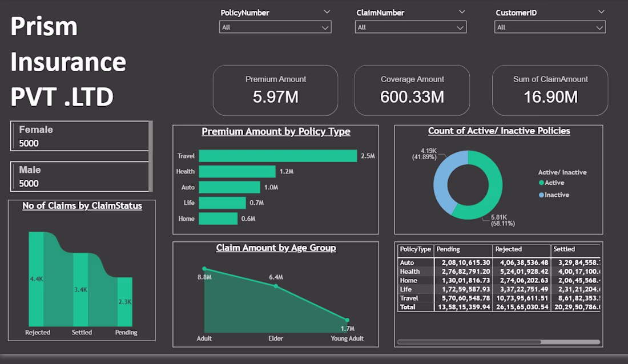Viewport: 628px width, 364px height.
Task: Select the Coverage Amount 600.33M card
Action: [x=412, y=91]
